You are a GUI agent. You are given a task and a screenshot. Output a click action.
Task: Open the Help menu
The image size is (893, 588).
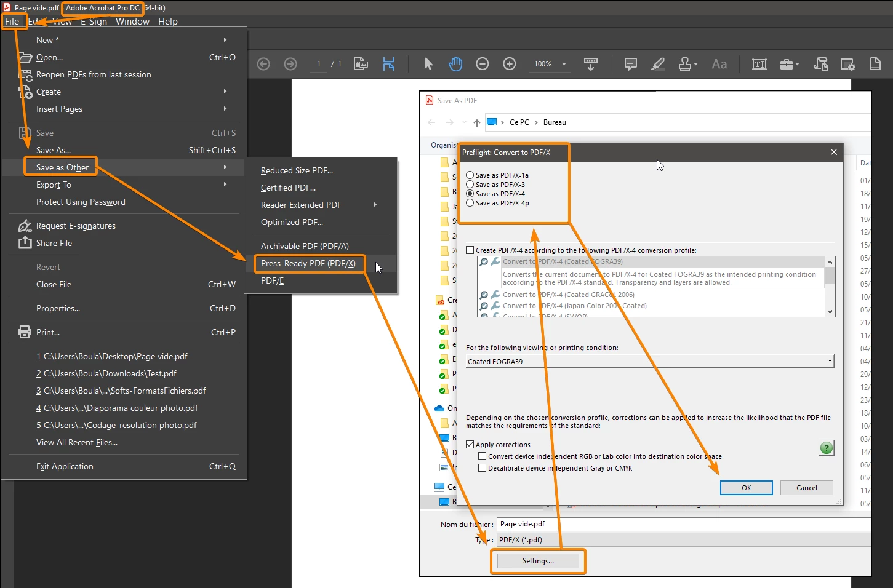(167, 21)
